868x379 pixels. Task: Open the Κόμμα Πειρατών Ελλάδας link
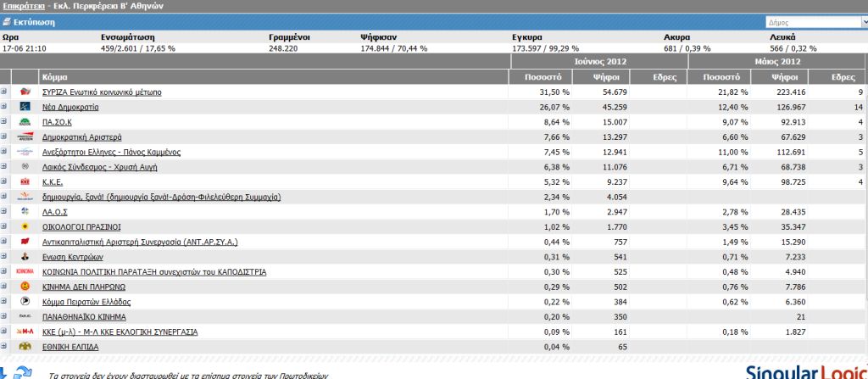click(x=86, y=302)
